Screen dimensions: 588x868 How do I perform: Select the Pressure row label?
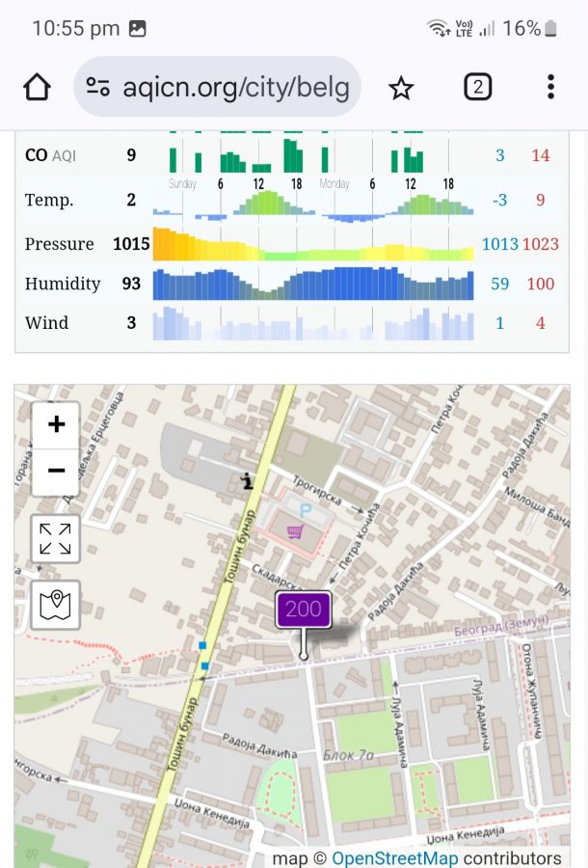tap(60, 244)
